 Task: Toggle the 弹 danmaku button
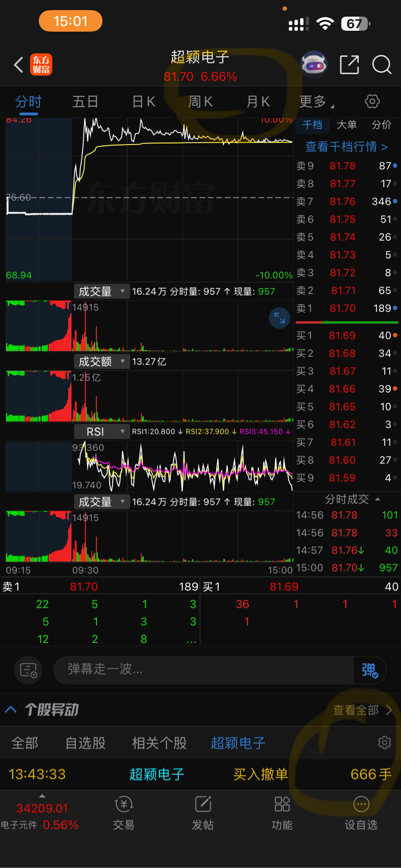pyautogui.click(x=370, y=670)
